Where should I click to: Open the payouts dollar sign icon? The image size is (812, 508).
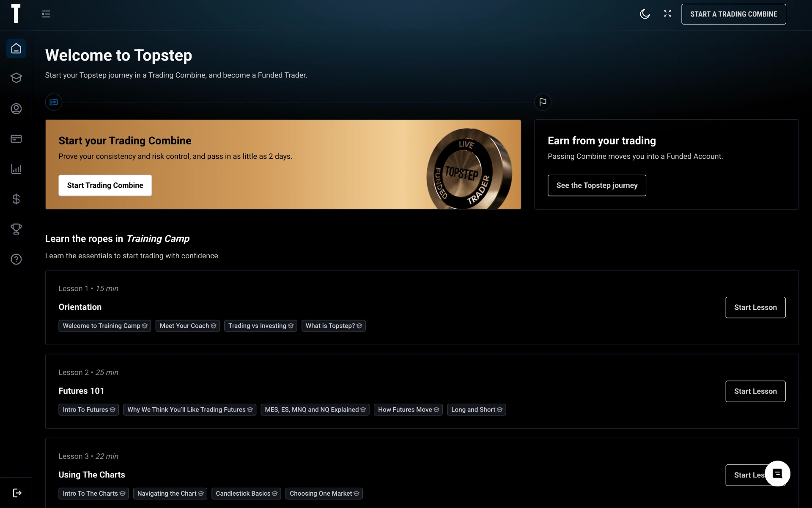click(16, 199)
